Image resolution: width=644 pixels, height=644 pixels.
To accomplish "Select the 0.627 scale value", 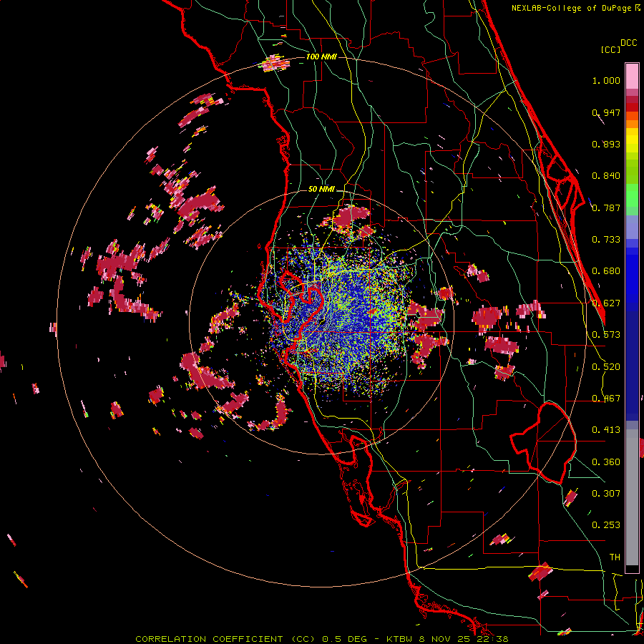I will [x=606, y=303].
